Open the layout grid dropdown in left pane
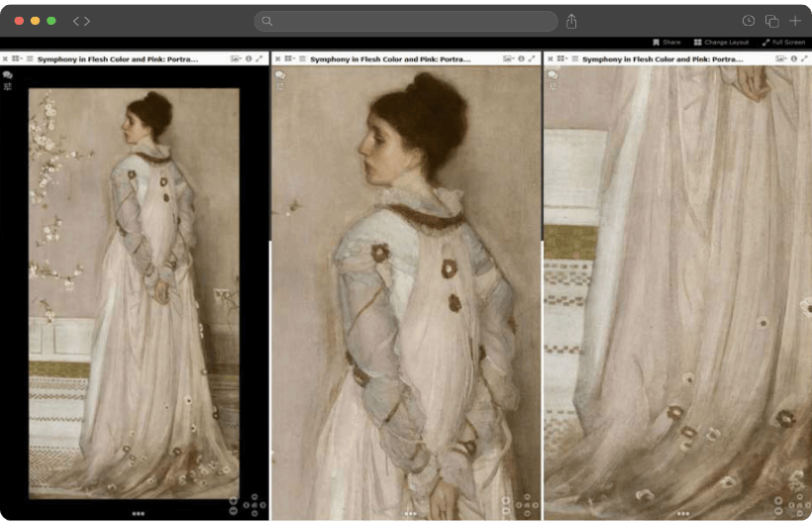The image size is (812, 525). click(17, 58)
